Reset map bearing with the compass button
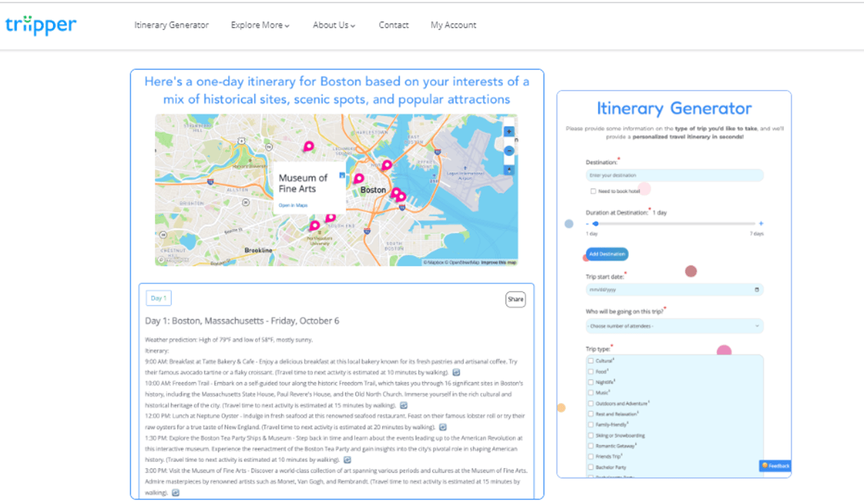Screen dimensions: 864x504 [509, 170]
